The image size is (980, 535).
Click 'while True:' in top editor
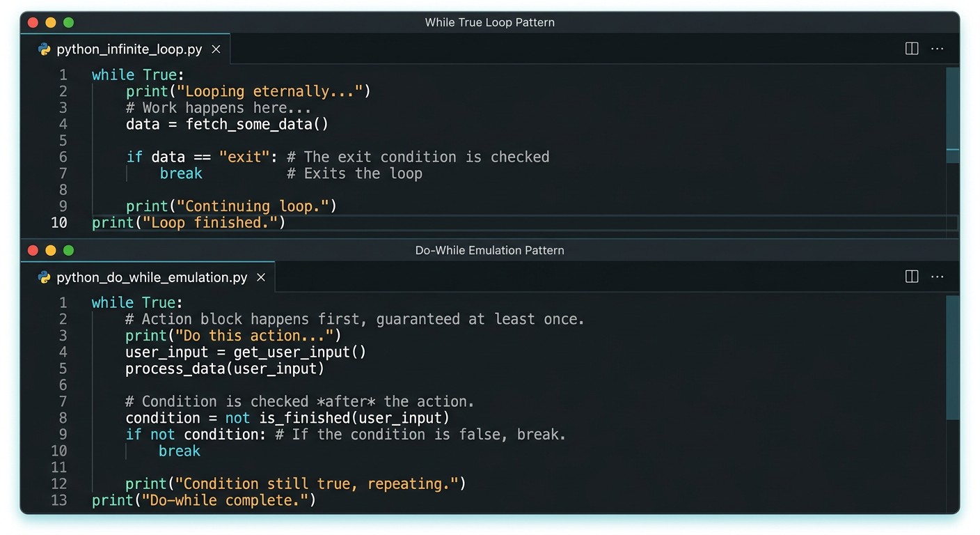coord(138,75)
